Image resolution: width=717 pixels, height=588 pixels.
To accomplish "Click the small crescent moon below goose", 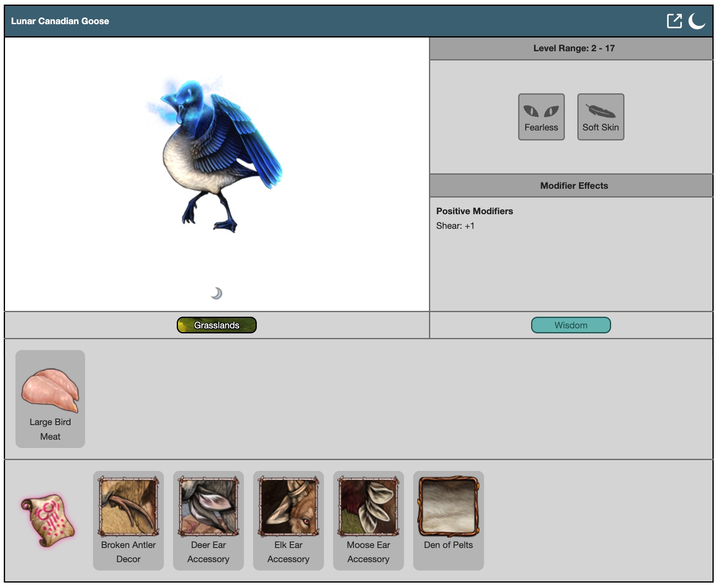I will (216, 293).
